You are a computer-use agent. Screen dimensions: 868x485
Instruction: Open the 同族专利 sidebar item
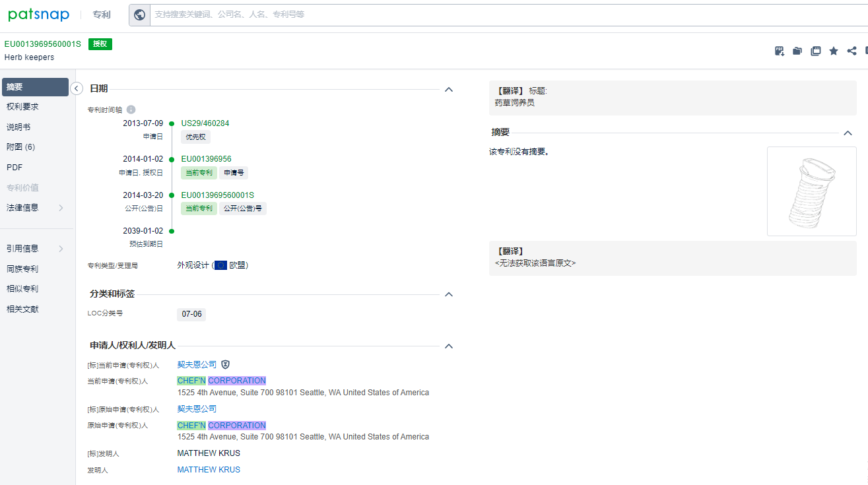tap(23, 269)
